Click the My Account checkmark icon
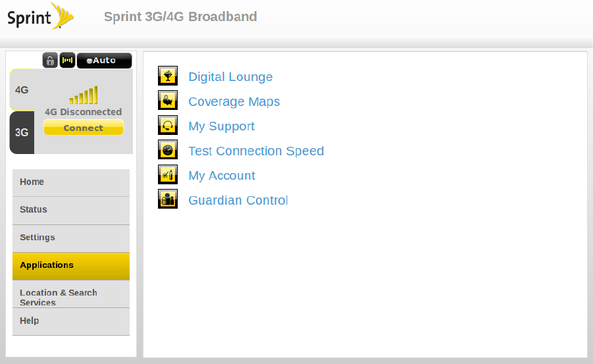Screen dimensions: 593x364 click(x=168, y=174)
